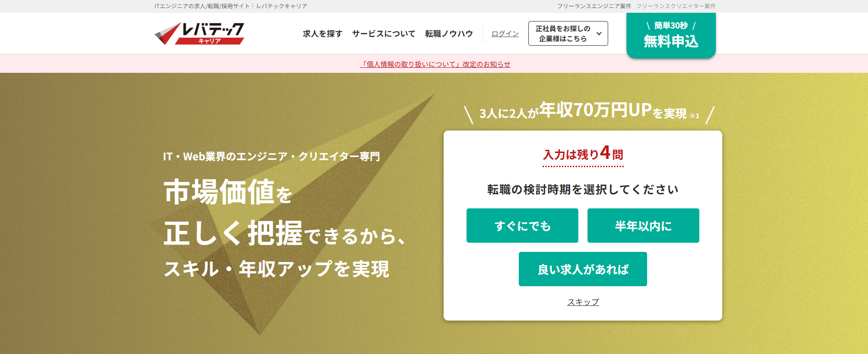Viewport: 868px width, 354px height.
Task: Select the 半年以内に option
Action: click(x=643, y=226)
